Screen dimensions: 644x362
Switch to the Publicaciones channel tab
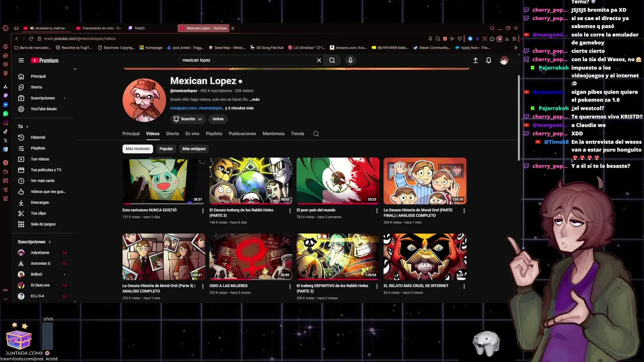(x=242, y=134)
